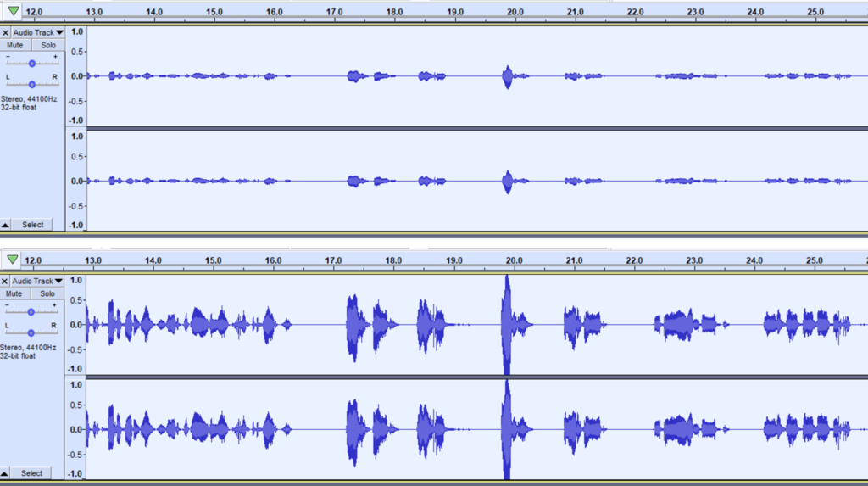Click the gain plus sign on the upper track

55,57
